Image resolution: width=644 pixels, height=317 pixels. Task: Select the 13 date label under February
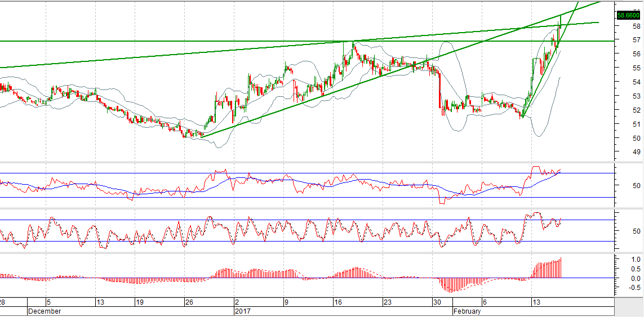click(535, 302)
